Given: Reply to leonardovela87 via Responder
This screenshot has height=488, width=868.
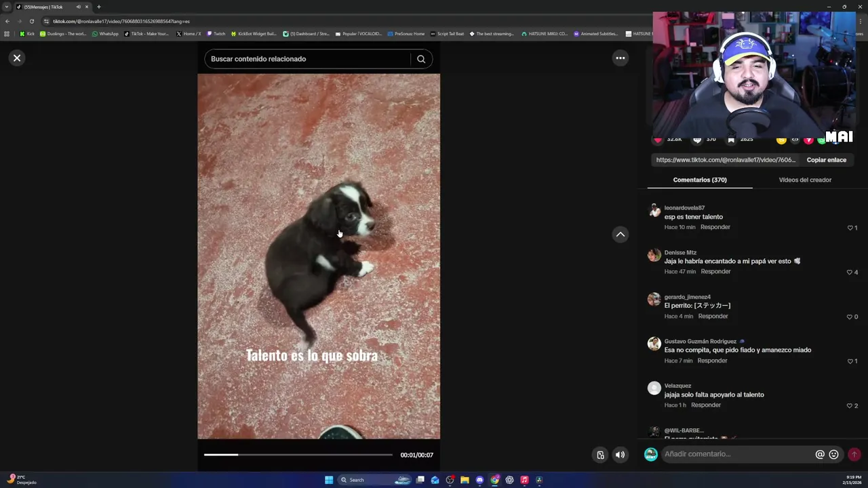Looking at the screenshot, I should [715, 227].
